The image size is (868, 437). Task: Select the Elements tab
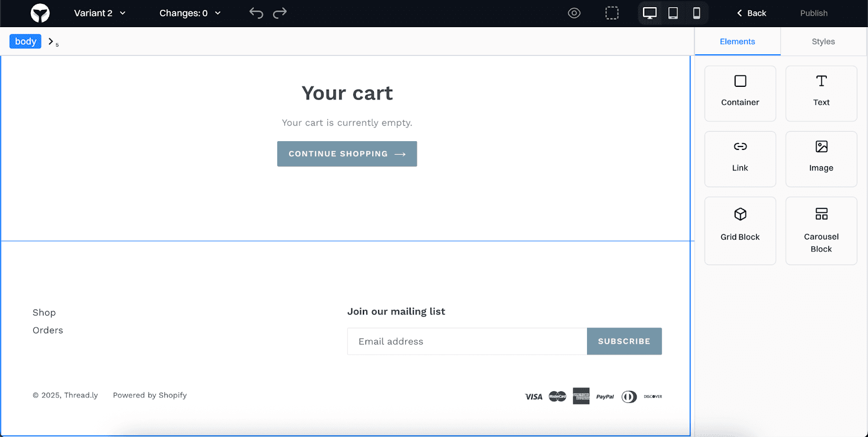(737, 41)
